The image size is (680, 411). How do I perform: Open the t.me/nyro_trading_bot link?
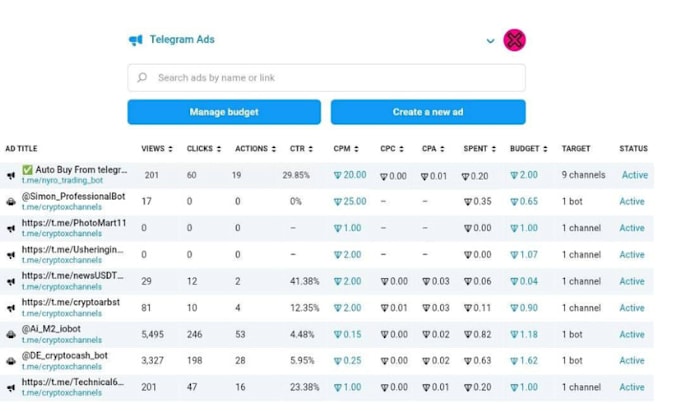tap(62, 180)
